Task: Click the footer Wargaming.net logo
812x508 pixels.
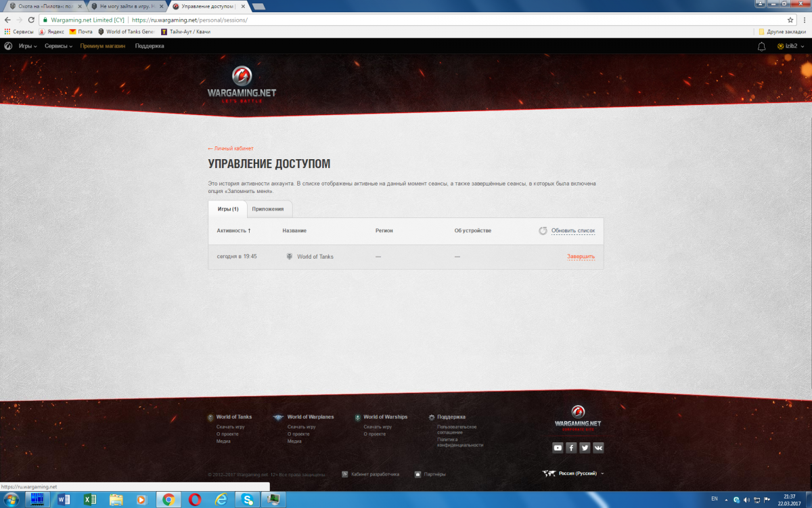Action: coord(578,418)
